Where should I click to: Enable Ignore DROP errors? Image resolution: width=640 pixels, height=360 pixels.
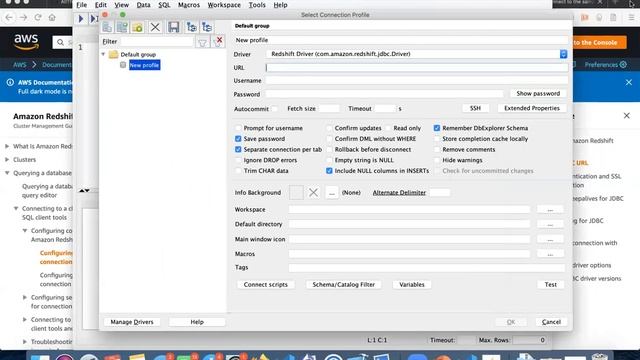238,160
